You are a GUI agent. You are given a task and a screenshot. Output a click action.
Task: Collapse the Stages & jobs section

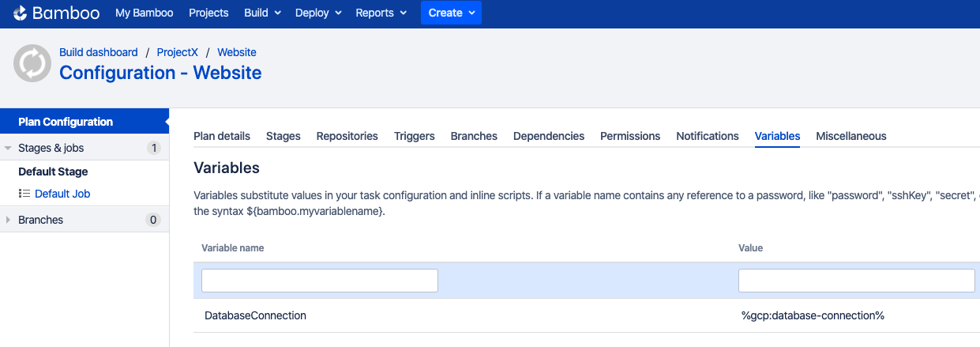pos(8,148)
